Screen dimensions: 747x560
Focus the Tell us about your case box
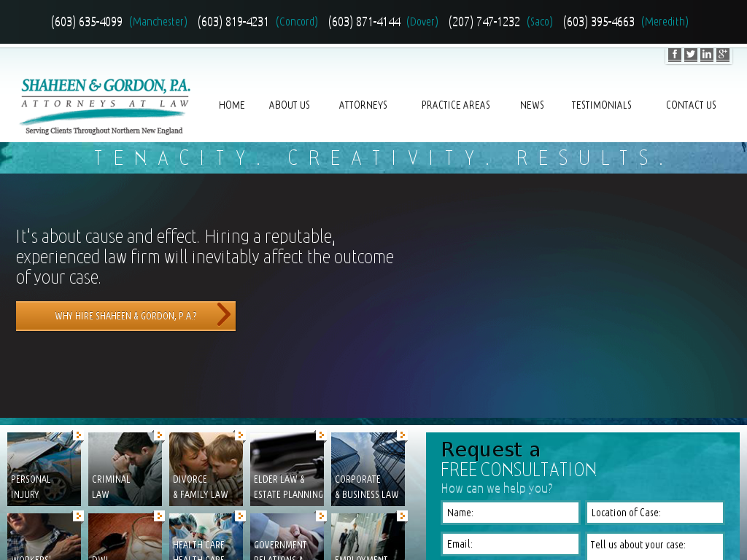[654, 547]
